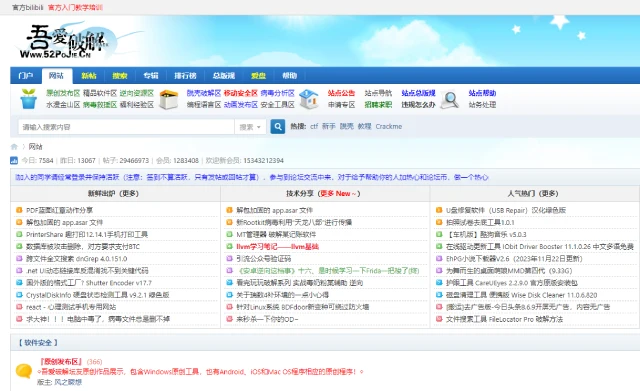Click orange icon beside PDF蓝图红章动作分享
The height and width of the screenshot is (391, 640).
19,210
